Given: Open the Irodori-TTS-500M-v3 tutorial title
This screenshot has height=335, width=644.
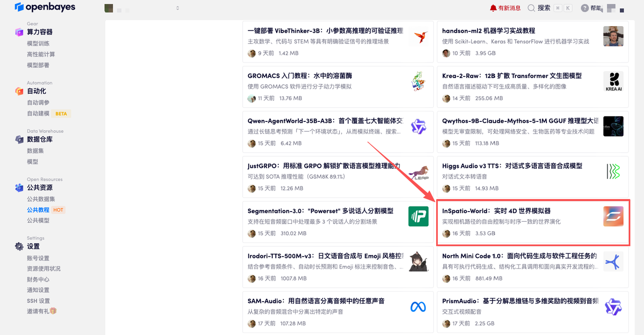Looking at the screenshot, I should coord(326,256).
